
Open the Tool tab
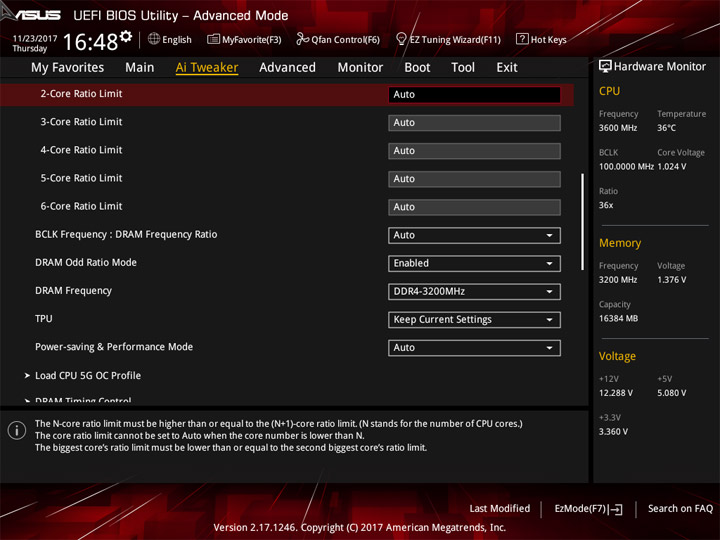(463, 68)
